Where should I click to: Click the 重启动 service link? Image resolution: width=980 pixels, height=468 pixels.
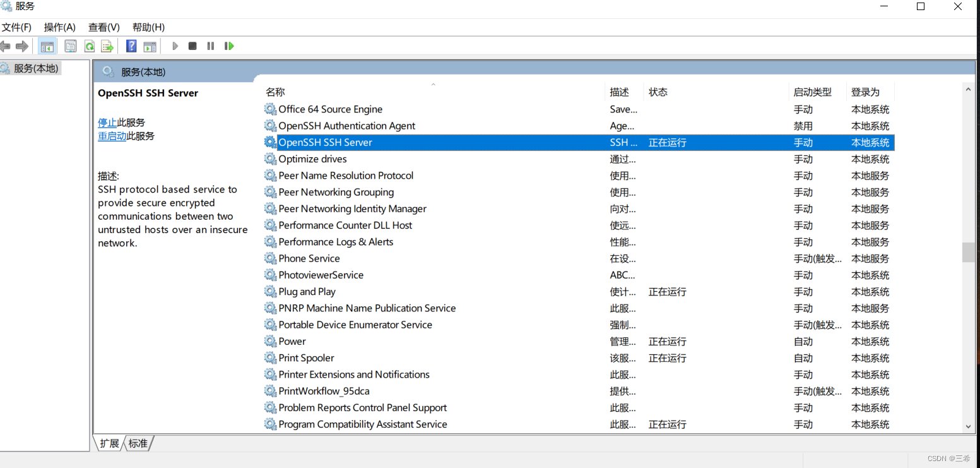click(x=112, y=136)
